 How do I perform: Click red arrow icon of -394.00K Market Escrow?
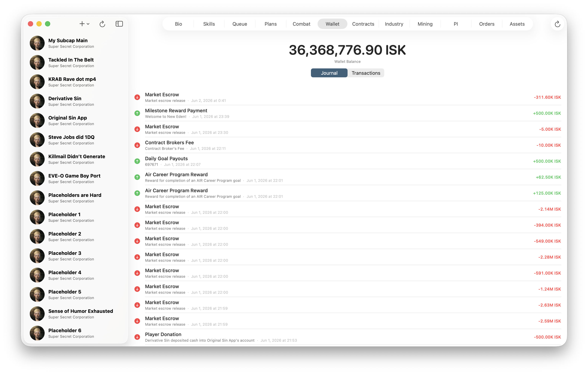click(x=137, y=225)
